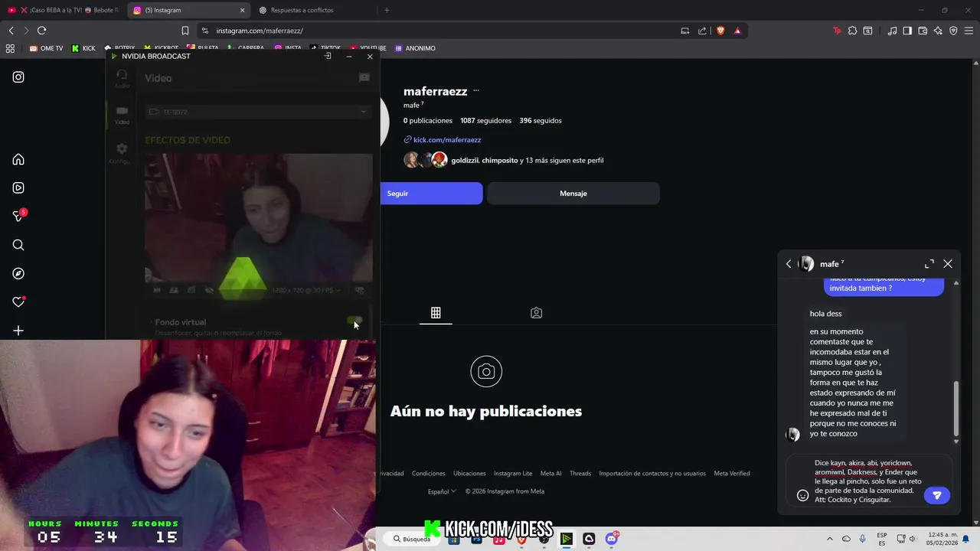Open the camera source dropdown in NVIDIA Broadcast
Viewport: 980px width, 551px height.
[258, 112]
